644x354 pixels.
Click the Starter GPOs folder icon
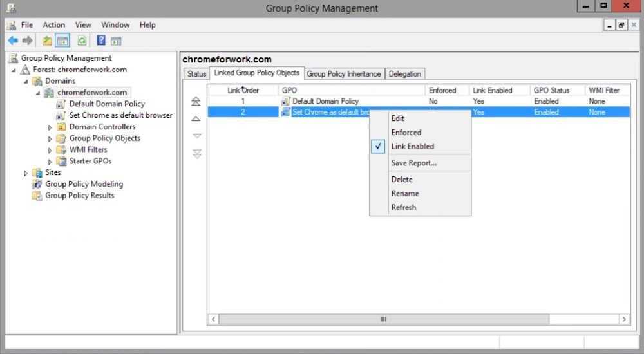click(61, 162)
